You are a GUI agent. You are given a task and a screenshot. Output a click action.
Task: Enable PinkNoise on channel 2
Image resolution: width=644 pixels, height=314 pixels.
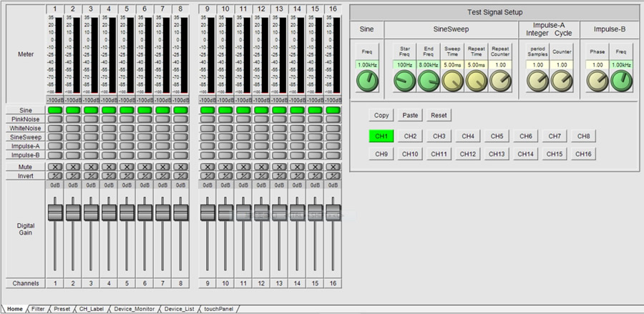click(73, 119)
